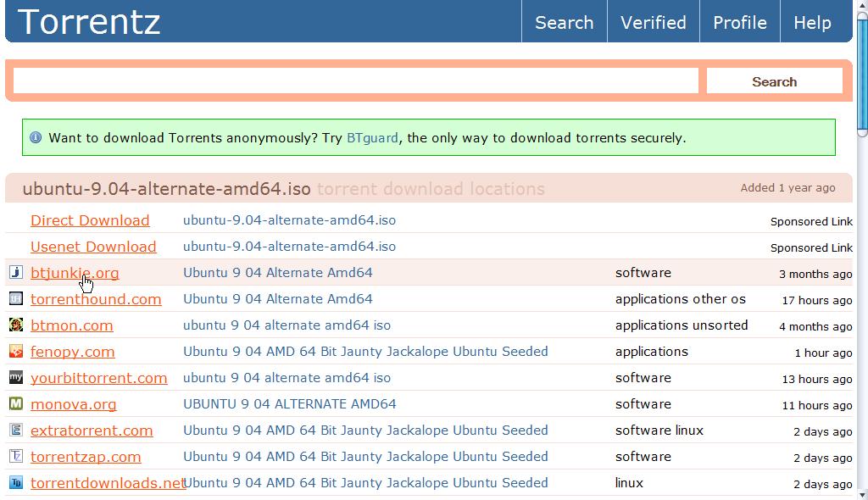Screen dimensions: 868x500
Task: Click the torrentzap.com favicon icon
Action: 15,457
